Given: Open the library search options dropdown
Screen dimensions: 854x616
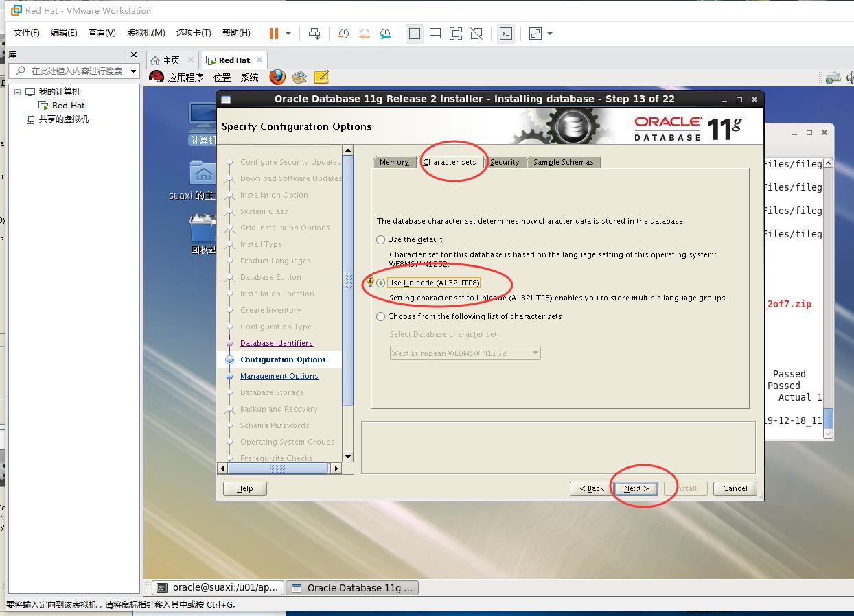Looking at the screenshot, I should tap(134, 71).
